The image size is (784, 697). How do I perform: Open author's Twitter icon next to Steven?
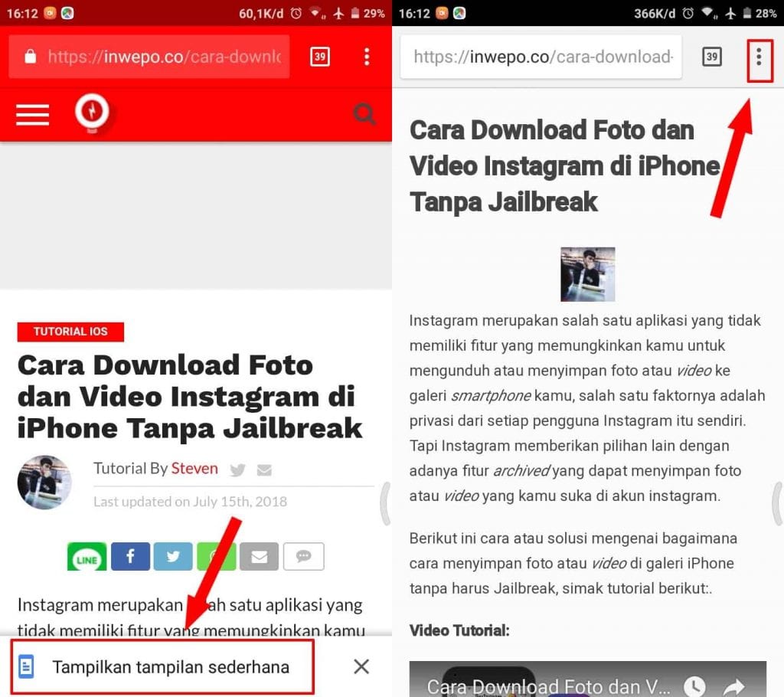point(237,470)
